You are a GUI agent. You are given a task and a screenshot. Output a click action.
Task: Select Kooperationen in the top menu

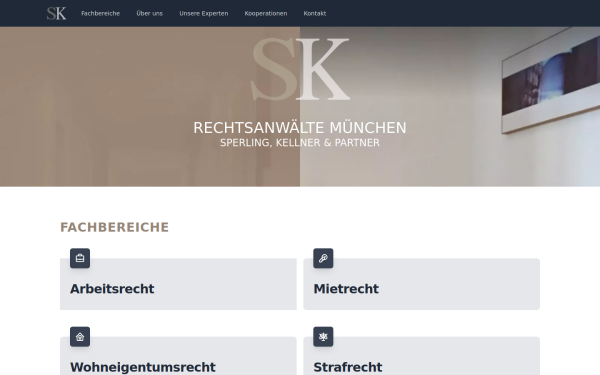coord(266,13)
